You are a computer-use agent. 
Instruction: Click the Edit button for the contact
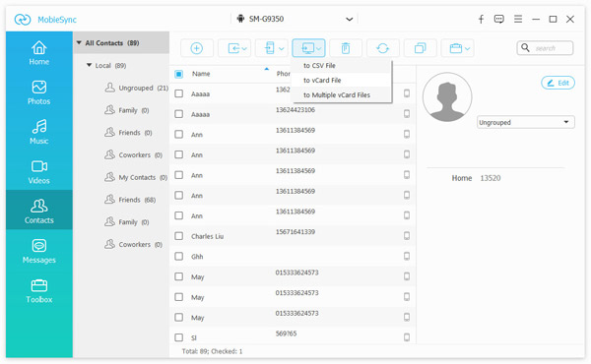pyautogui.click(x=558, y=83)
